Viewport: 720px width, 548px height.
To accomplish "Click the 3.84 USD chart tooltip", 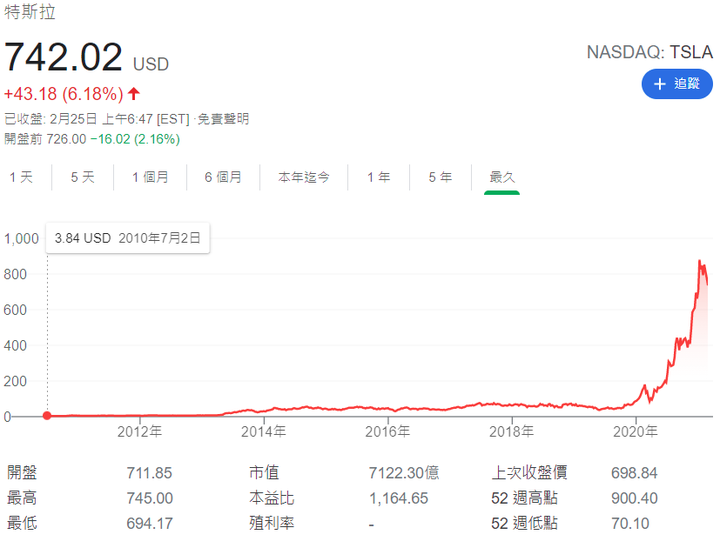I will tap(128, 238).
